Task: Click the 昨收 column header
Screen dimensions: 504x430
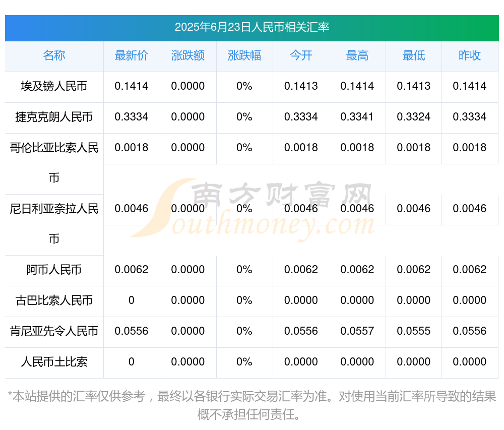Action: 470,55
